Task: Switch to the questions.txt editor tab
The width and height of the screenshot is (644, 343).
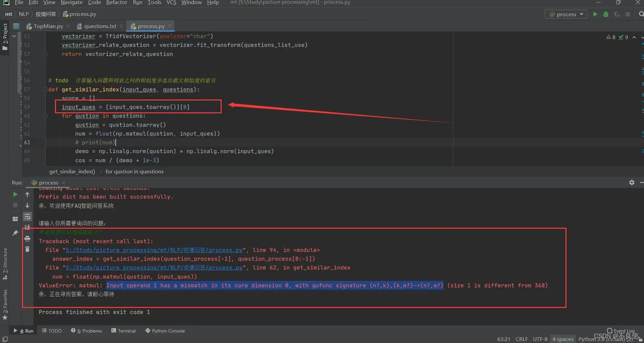Action: (x=100, y=26)
